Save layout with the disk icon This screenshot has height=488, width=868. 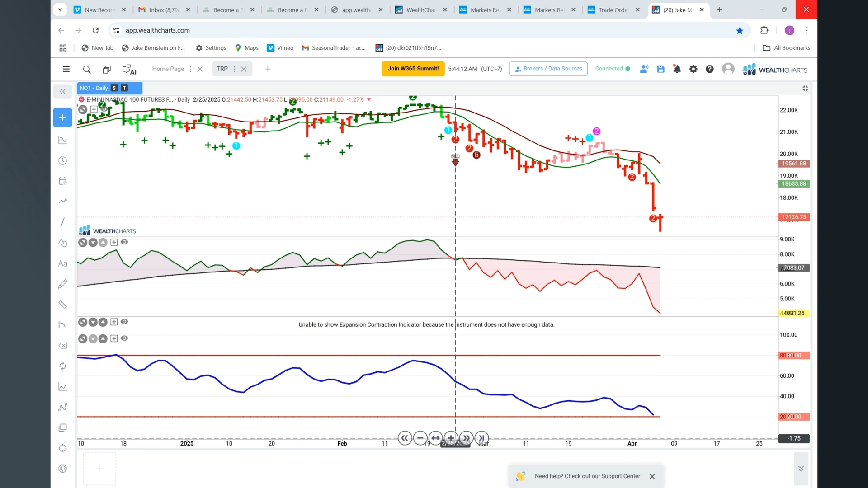pos(660,69)
